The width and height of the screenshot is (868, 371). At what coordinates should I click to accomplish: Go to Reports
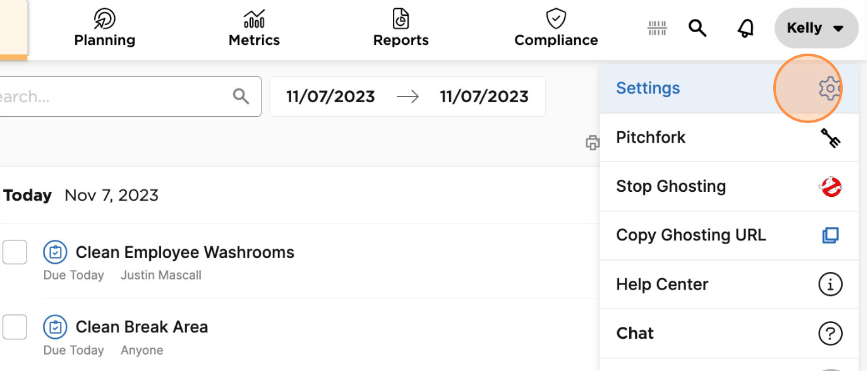tap(401, 28)
